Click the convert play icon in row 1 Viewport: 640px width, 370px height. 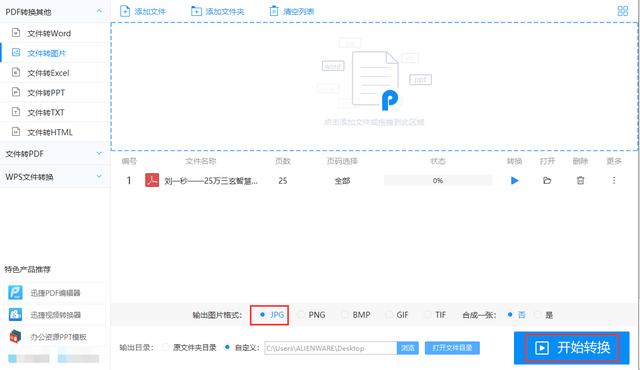(514, 180)
